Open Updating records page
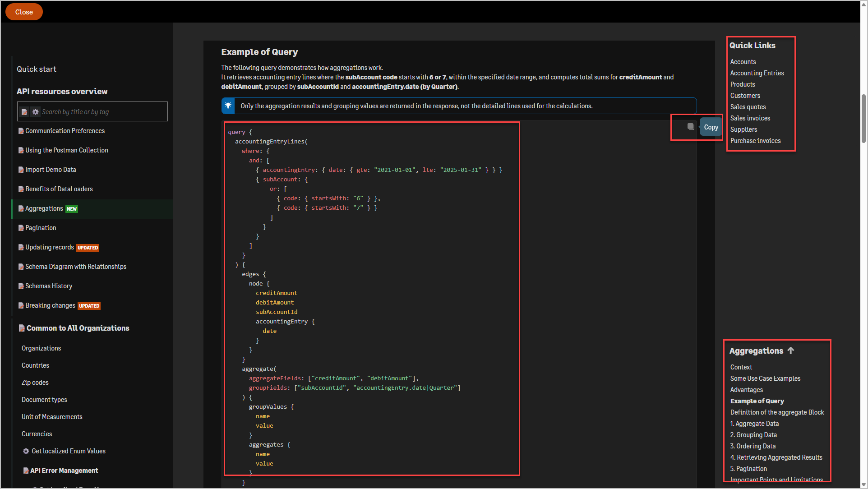868x489 pixels. (50, 247)
